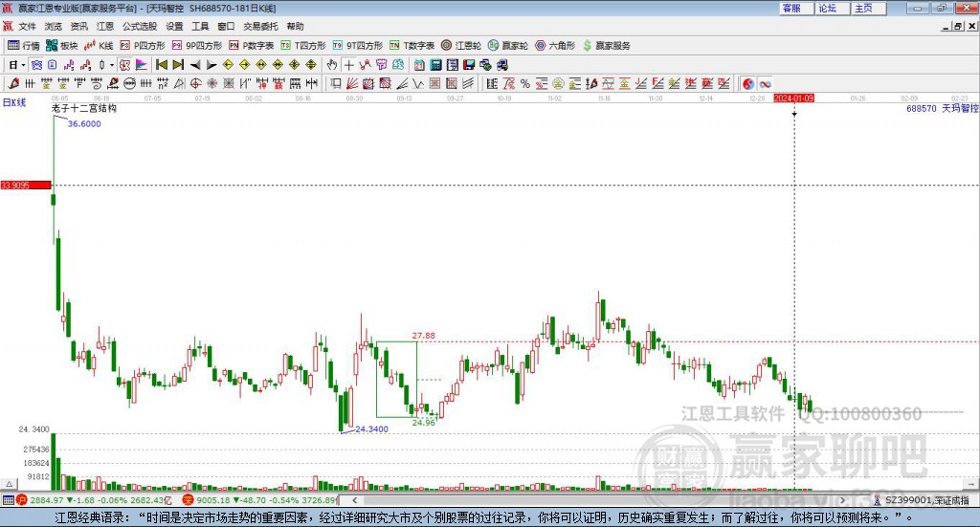This screenshot has height=527, width=980.
Task: Click the bottom scrollbar right arrow
Action: pos(842,500)
